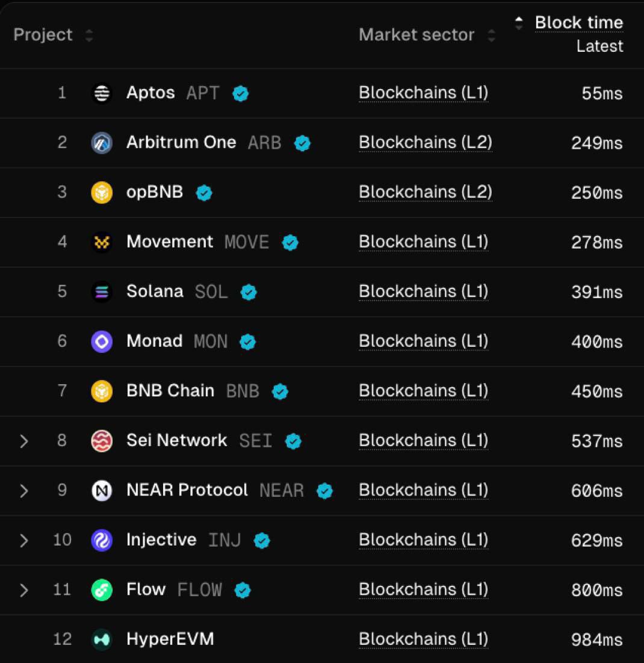The width and height of the screenshot is (644, 663).
Task: Click the Aptos logo icon
Action: pyautogui.click(x=102, y=93)
